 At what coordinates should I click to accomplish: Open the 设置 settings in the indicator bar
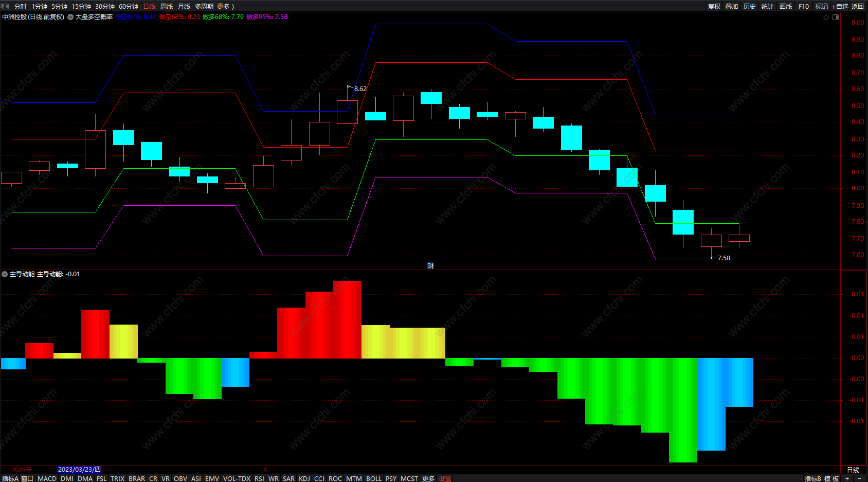pos(445,478)
